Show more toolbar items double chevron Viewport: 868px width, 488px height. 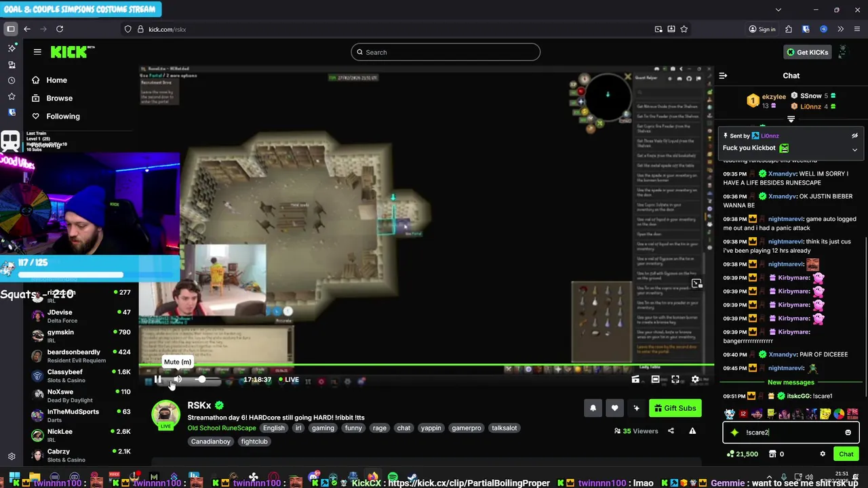[840, 29]
